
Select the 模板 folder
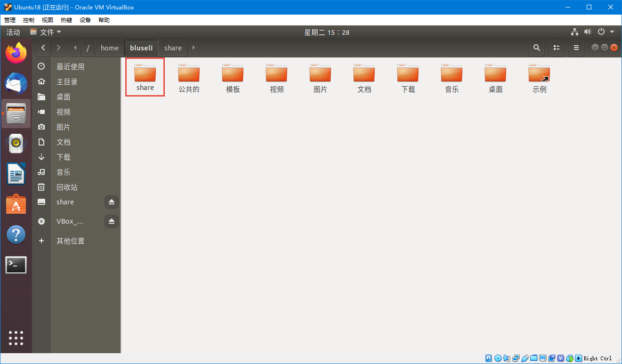[x=233, y=78]
